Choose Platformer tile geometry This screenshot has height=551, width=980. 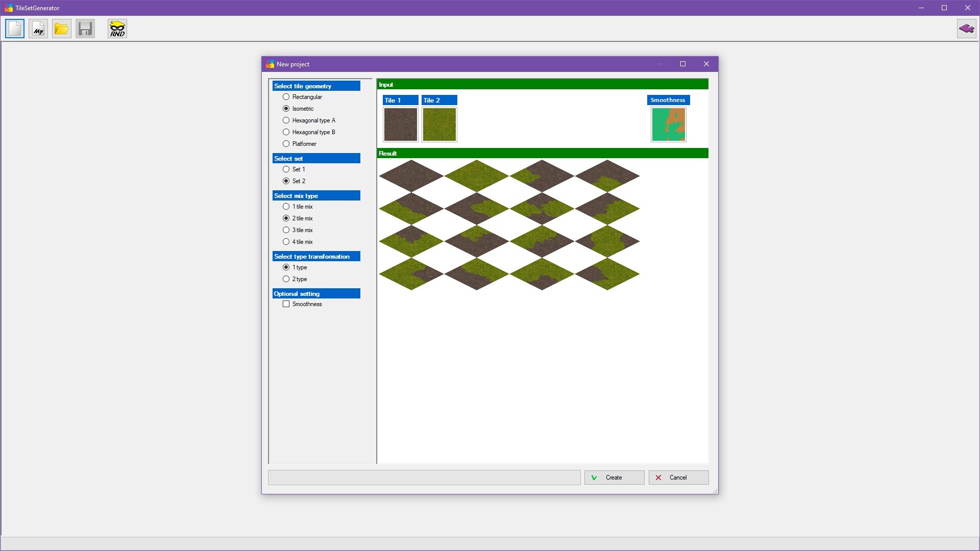click(x=286, y=144)
